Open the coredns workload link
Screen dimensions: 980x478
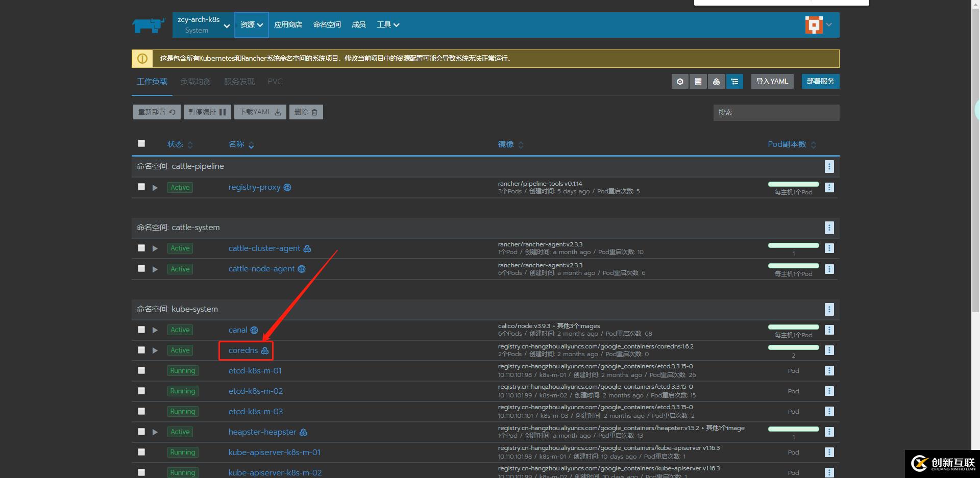(x=243, y=350)
